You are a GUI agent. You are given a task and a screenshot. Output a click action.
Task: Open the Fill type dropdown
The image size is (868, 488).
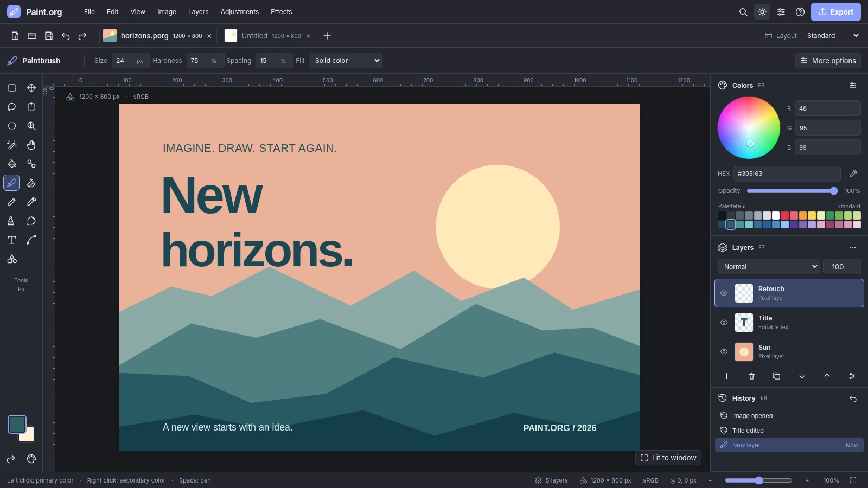click(345, 61)
